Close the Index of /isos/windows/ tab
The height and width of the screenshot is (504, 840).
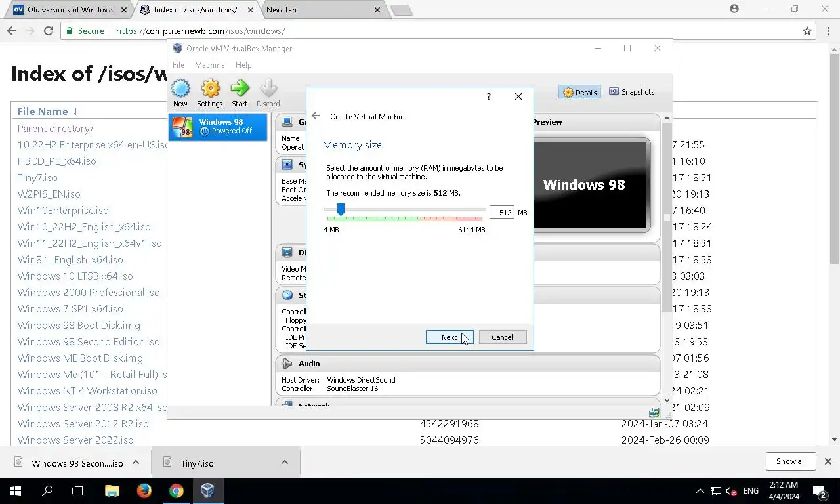pos(250,10)
